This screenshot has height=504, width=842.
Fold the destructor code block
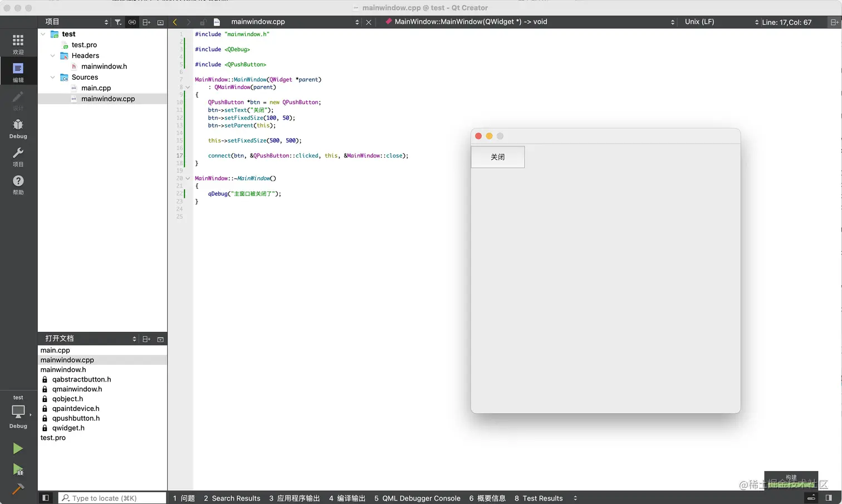(188, 179)
